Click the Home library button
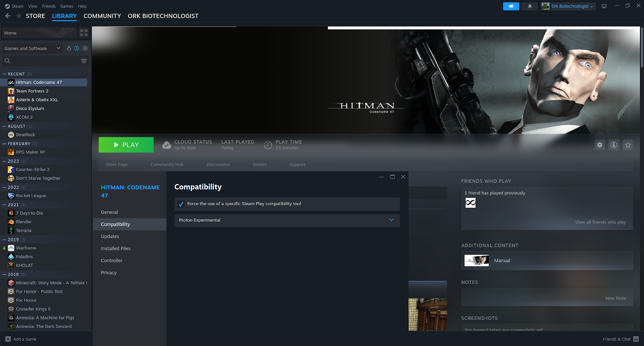The image size is (644, 346). (39, 33)
